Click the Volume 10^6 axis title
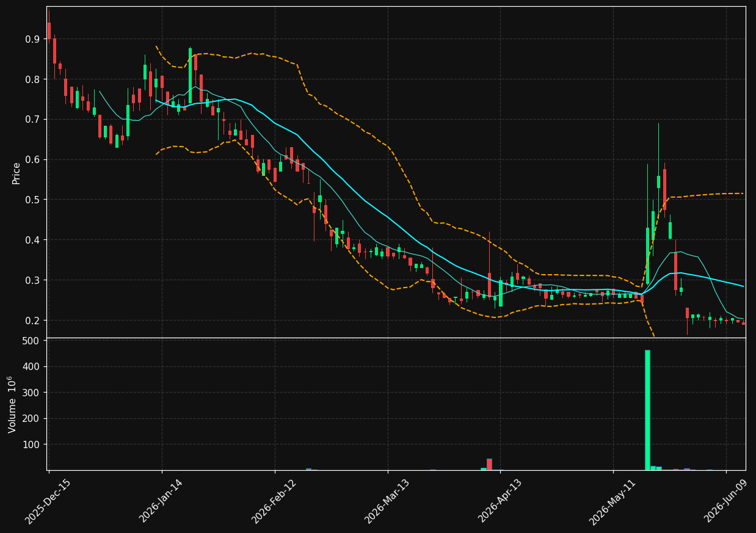The image size is (756, 533). click(13, 404)
